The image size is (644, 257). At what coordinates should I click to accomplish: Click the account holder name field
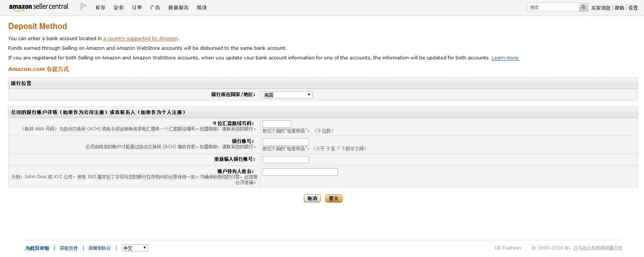(300, 172)
